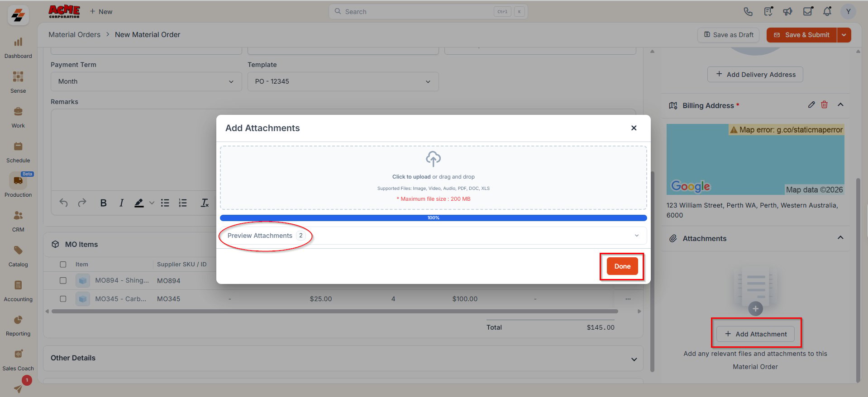Open Sales Coach in sidebar
The height and width of the screenshot is (397, 868).
click(18, 359)
